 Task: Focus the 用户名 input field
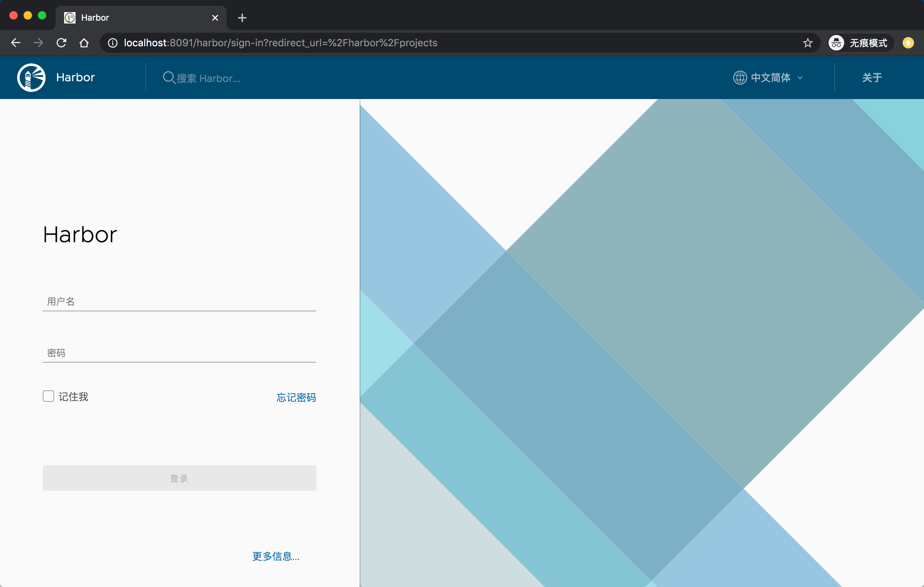pos(179,302)
